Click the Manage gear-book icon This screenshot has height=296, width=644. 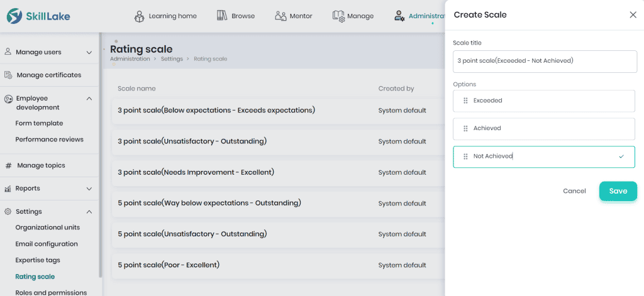[338, 16]
